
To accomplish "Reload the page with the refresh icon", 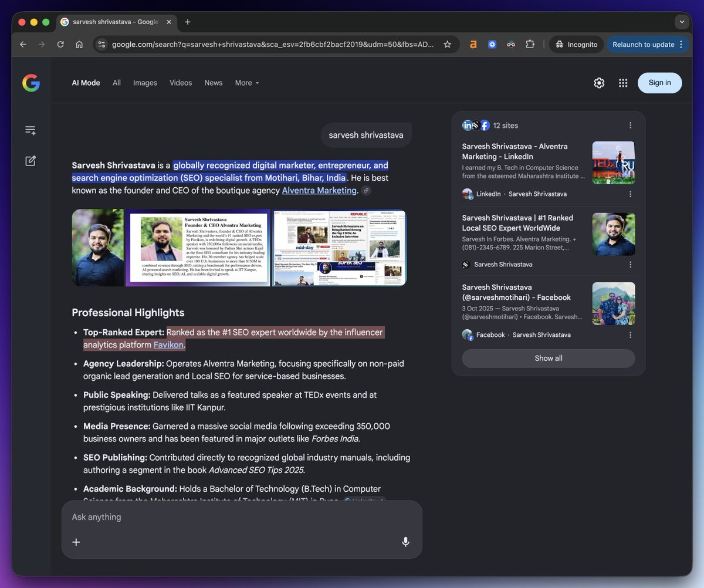I will click(60, 45).
